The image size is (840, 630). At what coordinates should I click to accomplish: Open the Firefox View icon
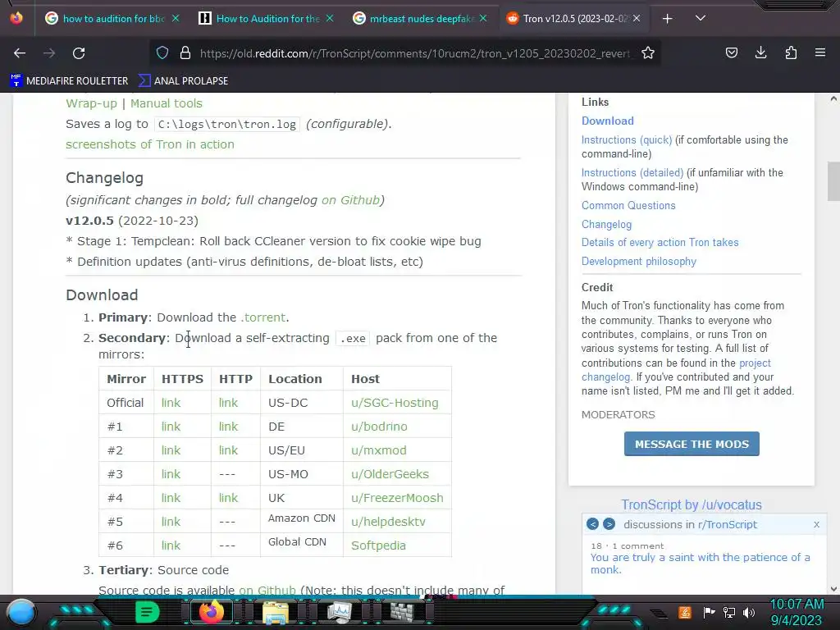pyautogui.click(x=16, y=18)
